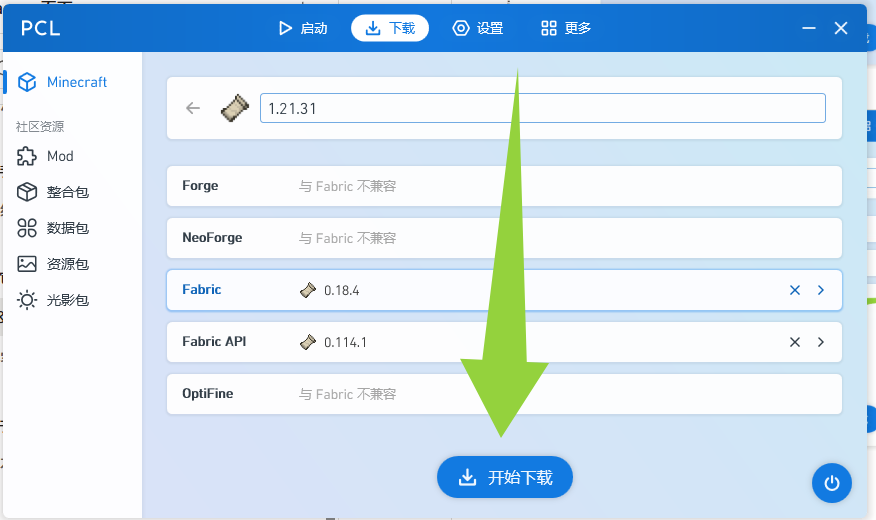Viewport: 876px width, 520px height.
Task: Remove the selected Fabric API 0.114.1
Action: point(794,342)
